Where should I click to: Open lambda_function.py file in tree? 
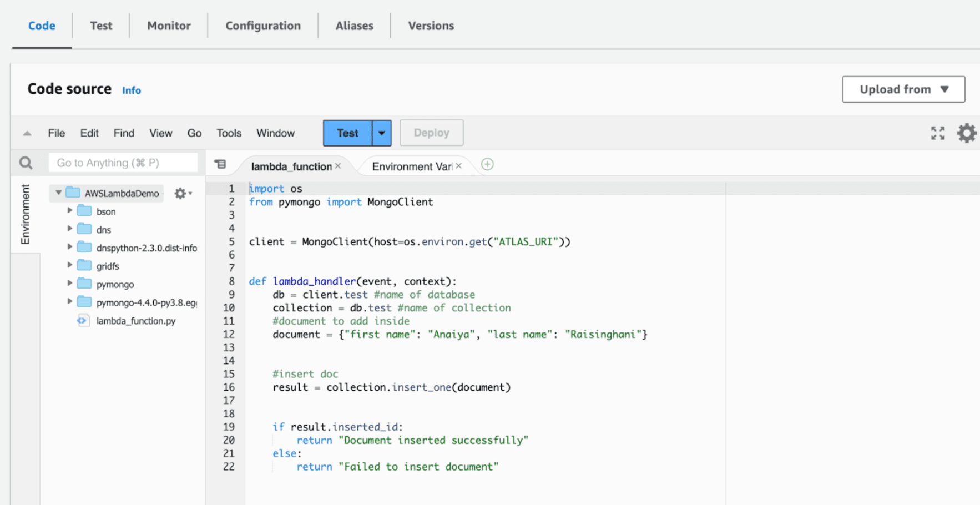(x=135, y=321)
